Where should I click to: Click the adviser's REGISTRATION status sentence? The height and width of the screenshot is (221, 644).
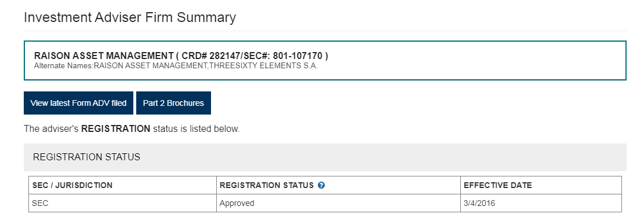tap(132, 129)
